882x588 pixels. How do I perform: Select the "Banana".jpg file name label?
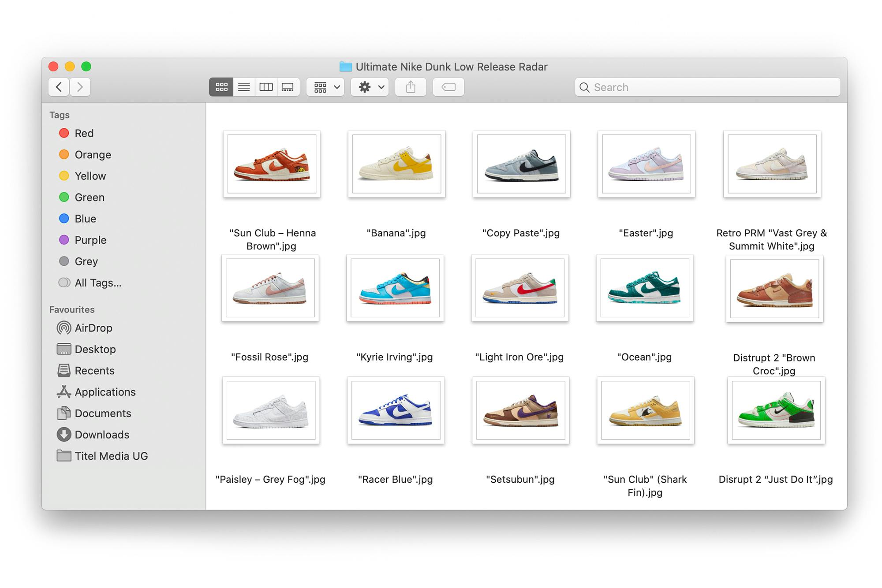(396, 233)
